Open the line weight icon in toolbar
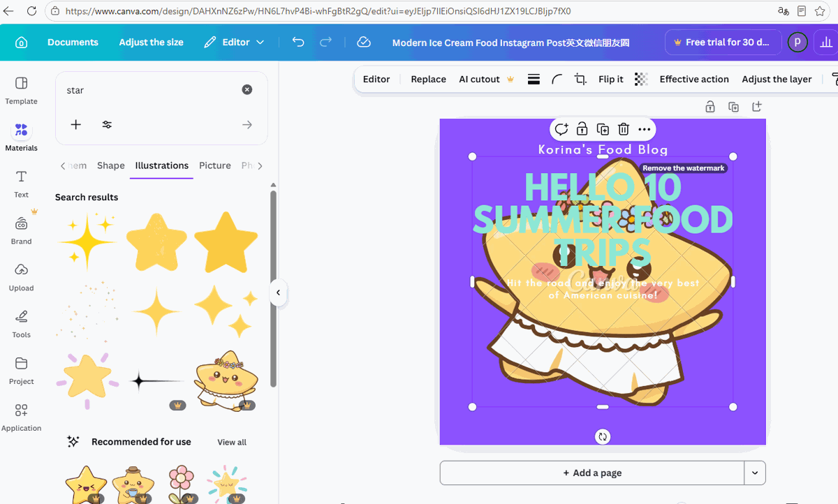Viewport: 838px width, 504px height. point(534,79)
